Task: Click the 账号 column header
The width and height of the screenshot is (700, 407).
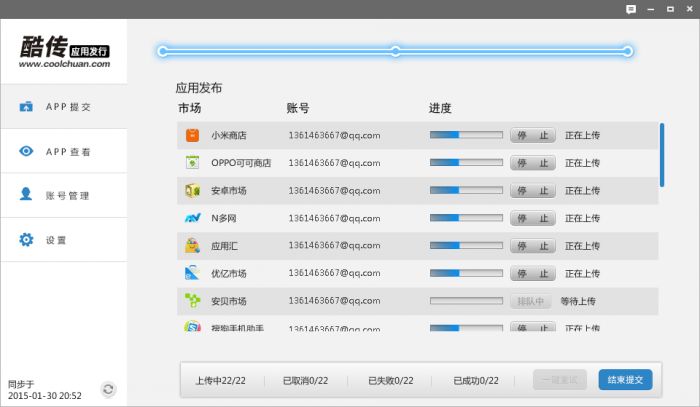Action: (x=298, y=108)
